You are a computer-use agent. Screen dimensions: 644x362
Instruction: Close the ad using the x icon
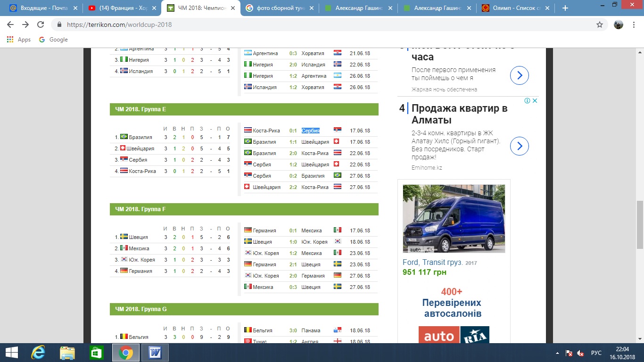coord(535,100)
